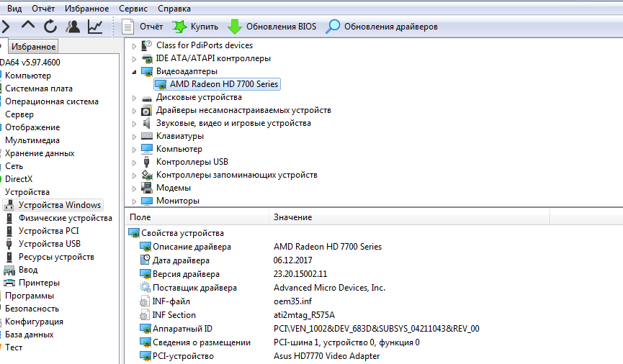Collapse the Видеоадаптеры tree node

(x=135, y=72)
